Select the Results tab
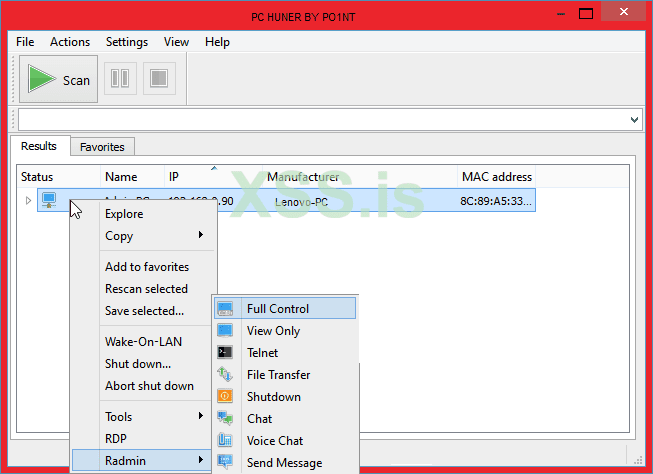 39,146
